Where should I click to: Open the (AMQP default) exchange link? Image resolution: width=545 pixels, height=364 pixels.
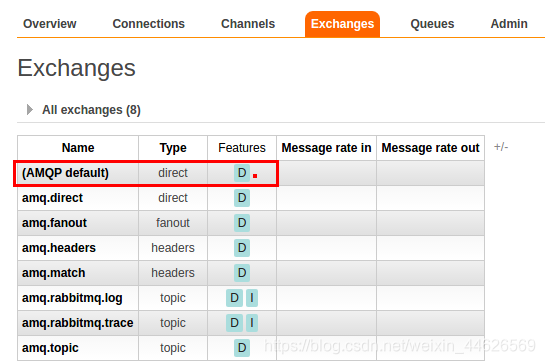coord(65,173)
